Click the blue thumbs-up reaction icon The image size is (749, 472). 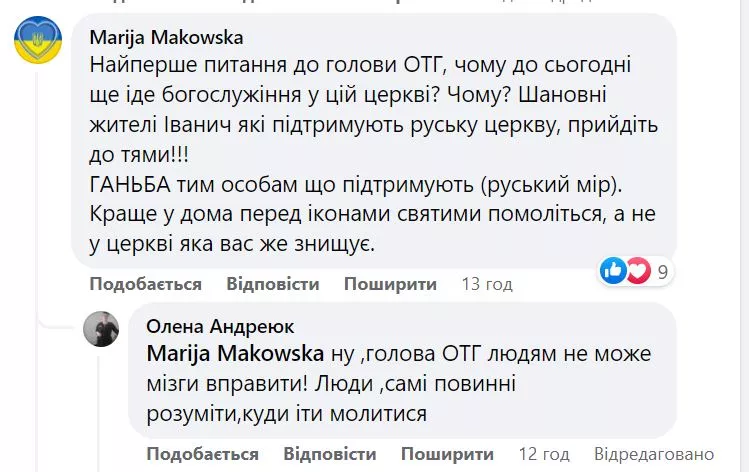point(614,270)
